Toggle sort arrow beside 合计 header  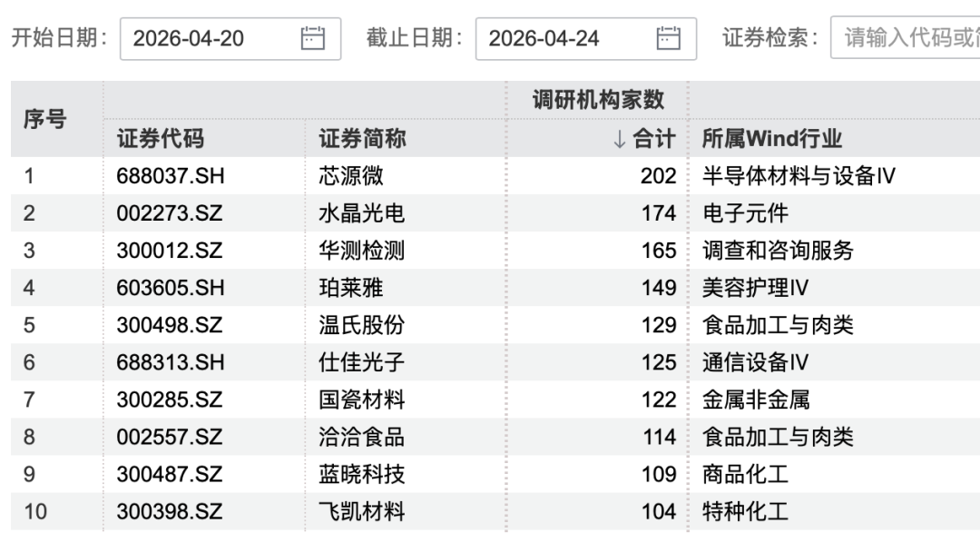click(x=620, y=139)
